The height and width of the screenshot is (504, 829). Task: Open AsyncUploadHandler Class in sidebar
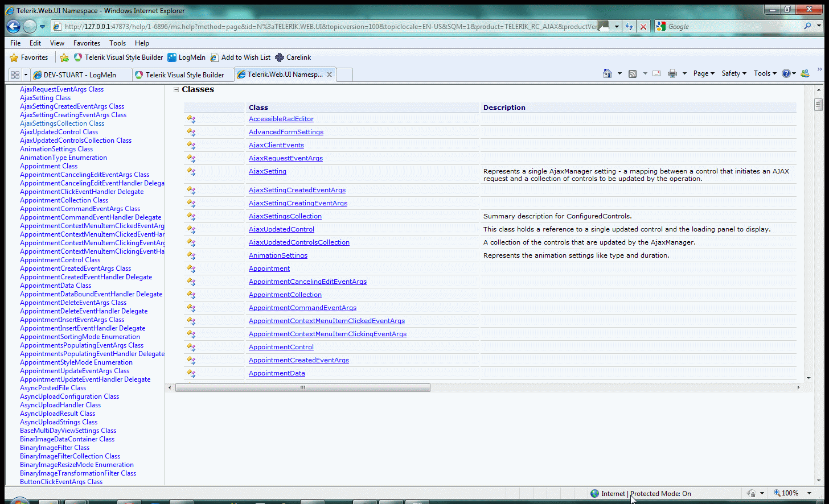[x=60, y=405]
